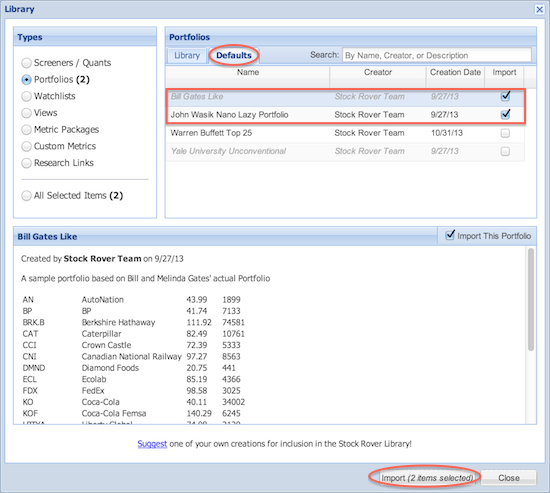This screenshot has width=550, height=493.
Task: Click the Coca-Cola Femsa entry
Action: click(x=114, y=413)
